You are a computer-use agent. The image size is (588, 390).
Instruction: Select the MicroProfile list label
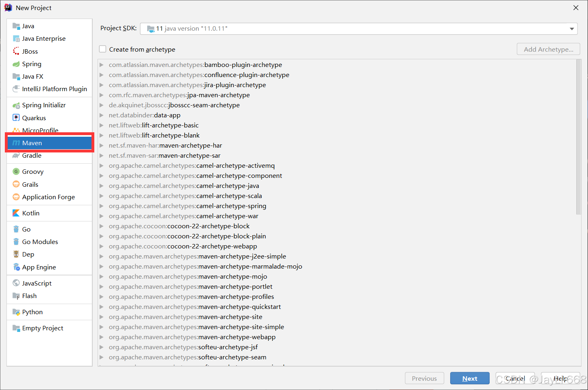tap(40, 130)
